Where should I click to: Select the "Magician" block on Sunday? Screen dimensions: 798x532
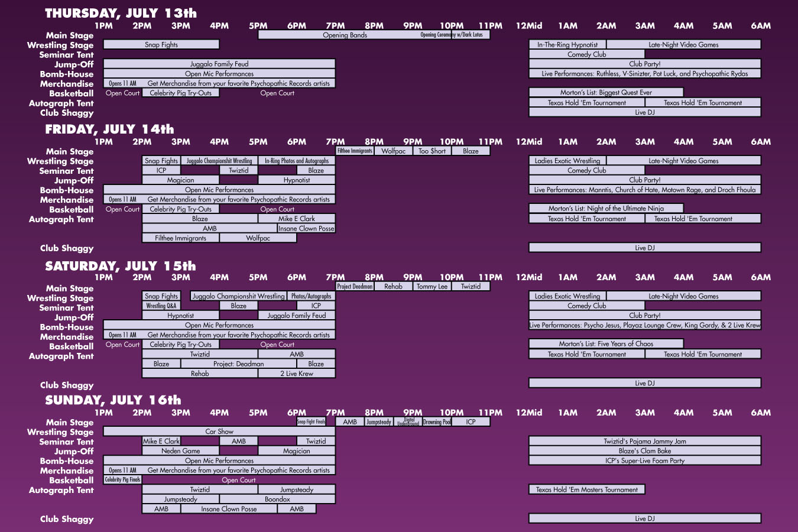(297, 450)
